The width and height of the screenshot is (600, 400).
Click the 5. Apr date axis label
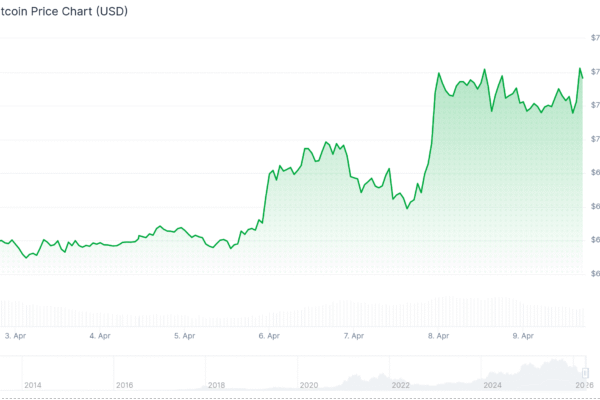pyautogui.click(x=183, y=336)
